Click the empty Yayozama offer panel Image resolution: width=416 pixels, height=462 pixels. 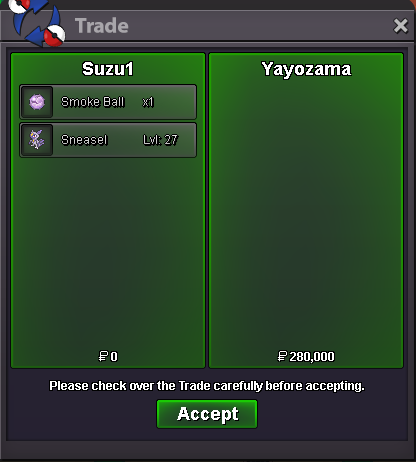[x=306, y=213]
